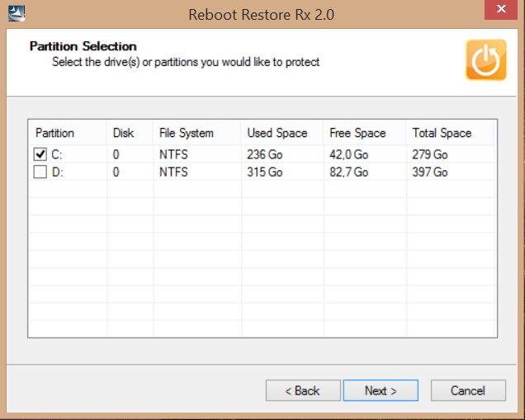The height and width of the screenshot is (420, 525).
Task: Click the Reboot Restore Rx 2.0 title text
Action: pyautogui.click(x=261, y=14)
